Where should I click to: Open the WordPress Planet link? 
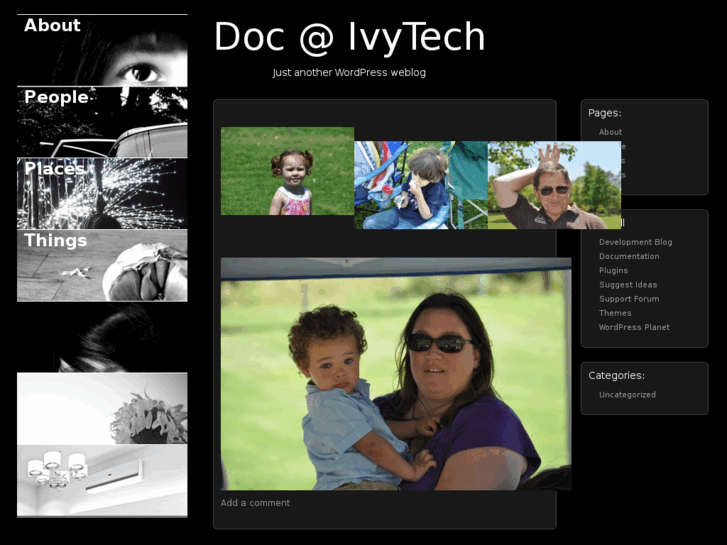click(x=634, y=327)
